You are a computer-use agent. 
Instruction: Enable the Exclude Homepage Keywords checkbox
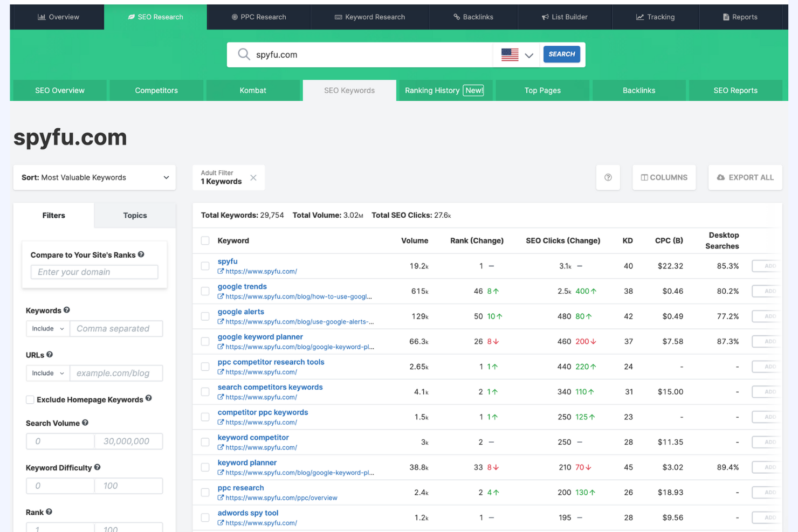(x=30, y=399)
